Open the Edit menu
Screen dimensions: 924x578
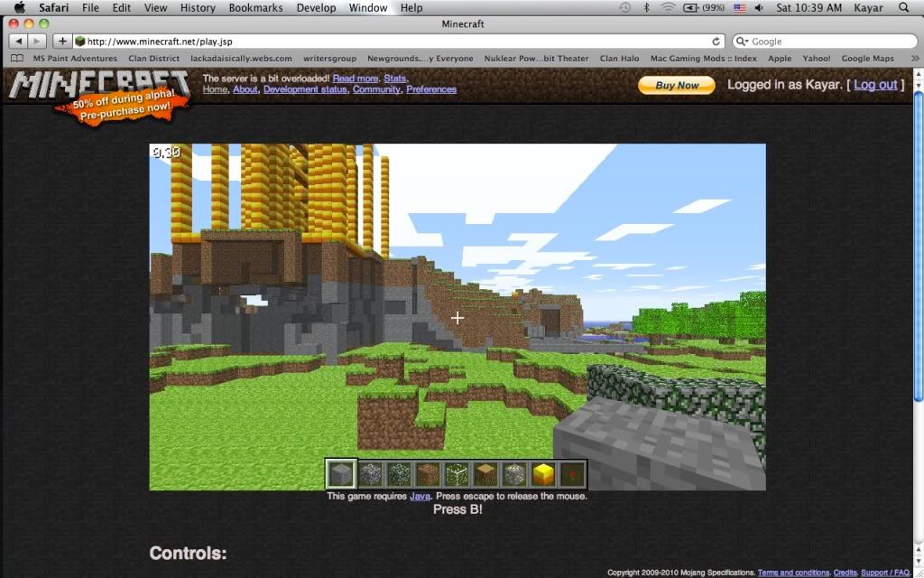tap(122, 7)
